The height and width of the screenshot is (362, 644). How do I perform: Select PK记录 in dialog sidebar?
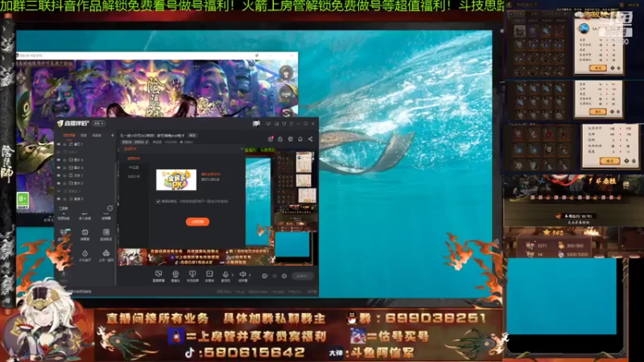click(x=134, y=167)
